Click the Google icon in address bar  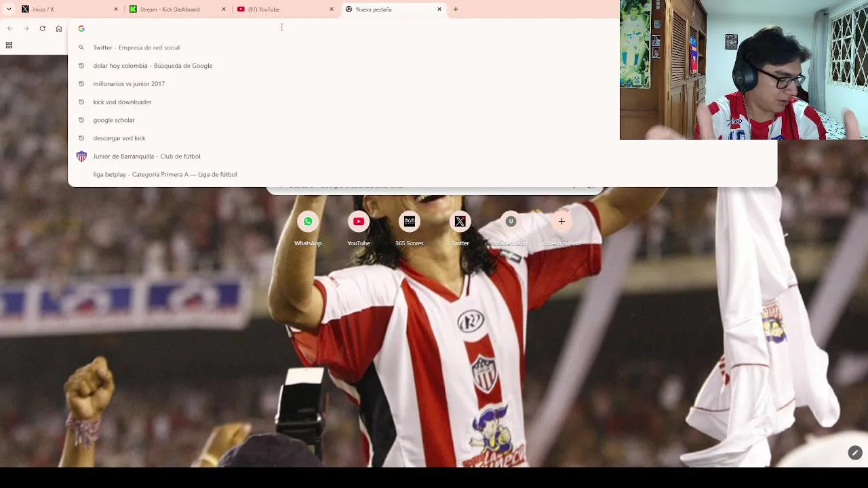point(81,28)
